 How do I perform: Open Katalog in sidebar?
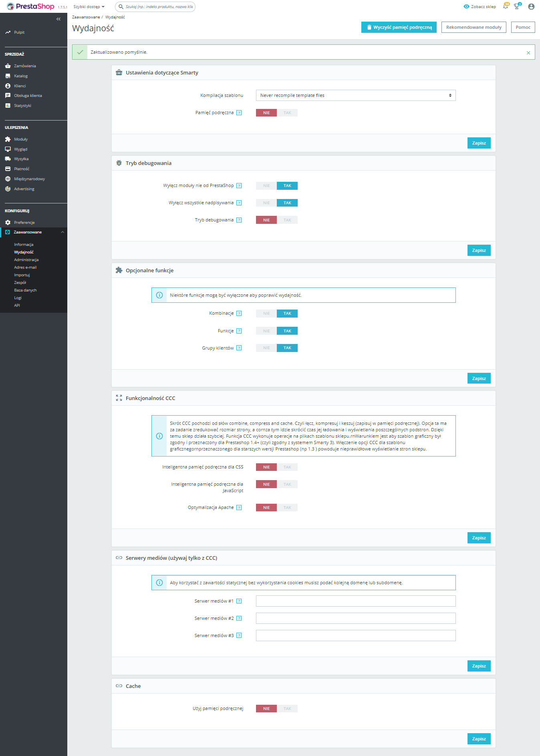pos(21,76)
